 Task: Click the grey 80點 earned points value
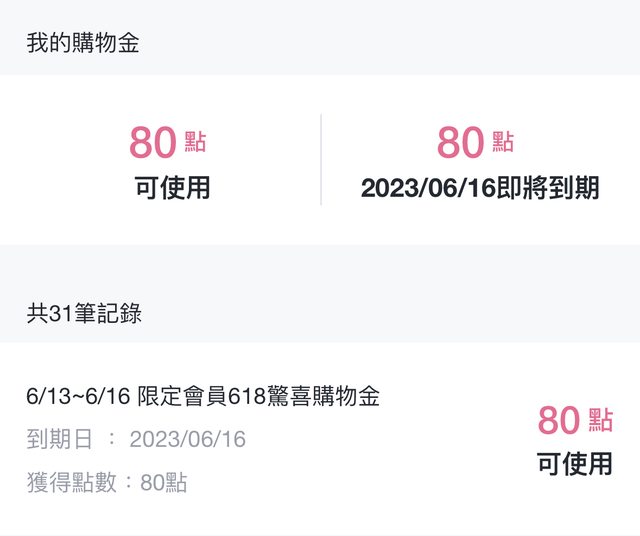163,483
